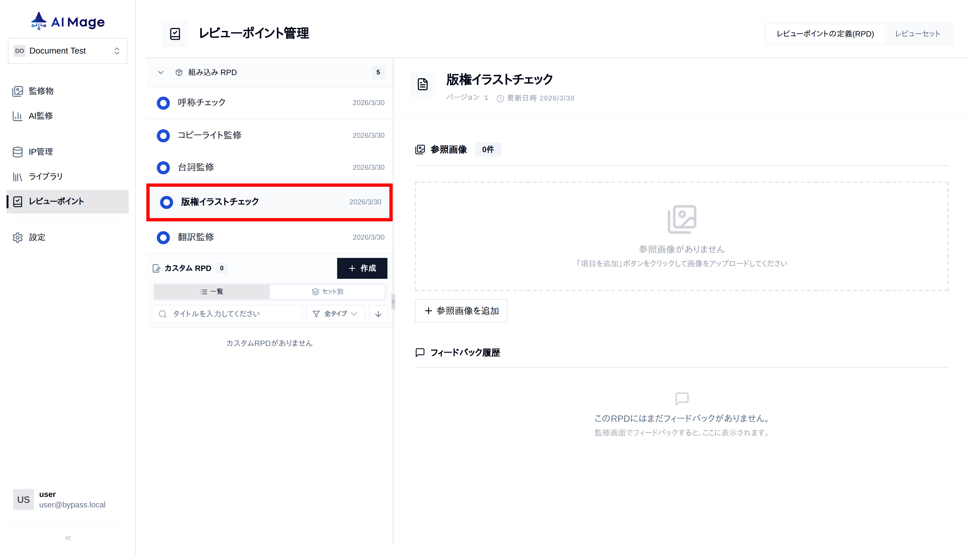Go to 監修物 in the sidebar

click(x=68, y=91)
